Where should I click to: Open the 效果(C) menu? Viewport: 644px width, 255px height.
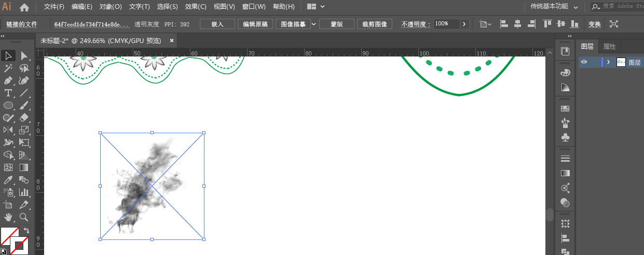coord(196,7)
